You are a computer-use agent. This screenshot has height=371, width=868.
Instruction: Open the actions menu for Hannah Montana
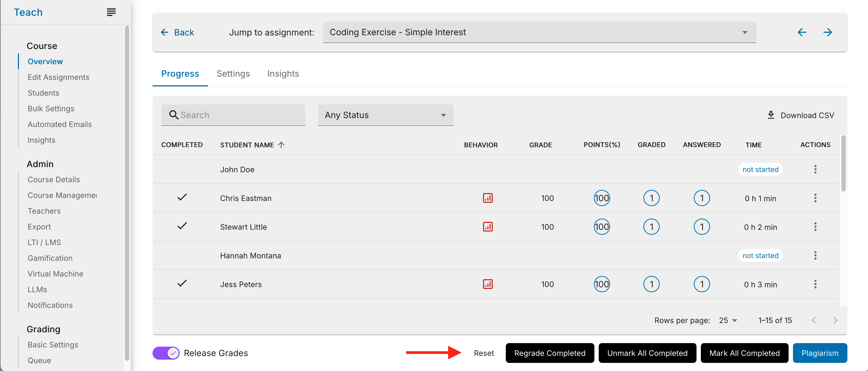(x=815, y=255)
